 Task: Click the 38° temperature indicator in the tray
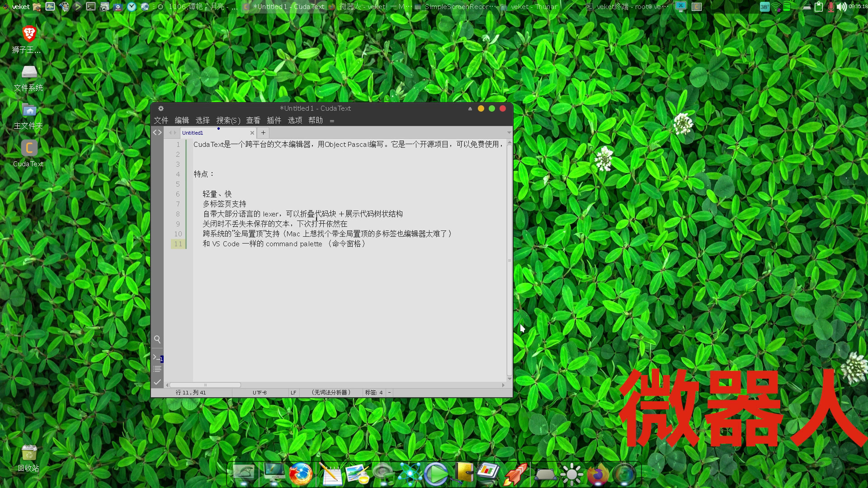(764, 7)
